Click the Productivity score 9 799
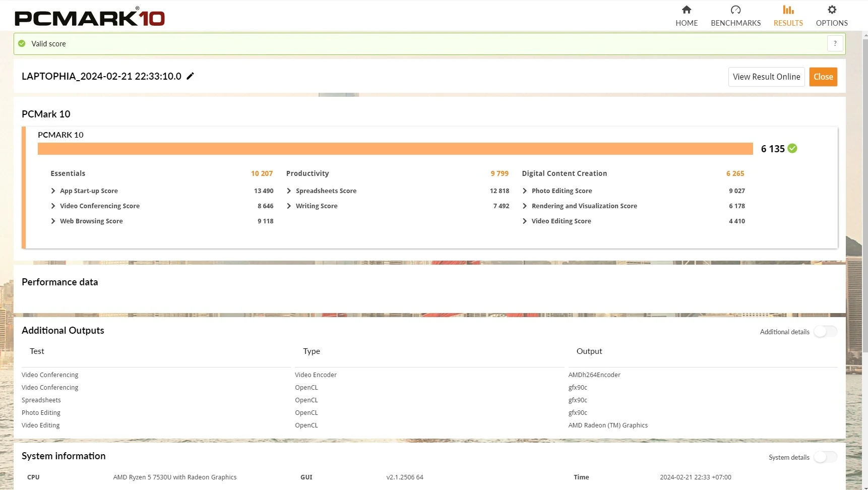The width and height of the screenshot is (868, 490). (x=500, y=173)
